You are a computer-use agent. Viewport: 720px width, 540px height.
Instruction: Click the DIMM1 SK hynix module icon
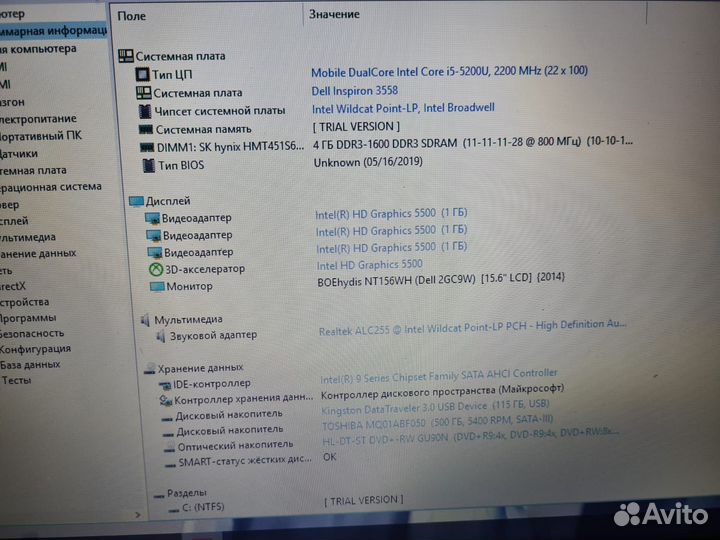146,147
